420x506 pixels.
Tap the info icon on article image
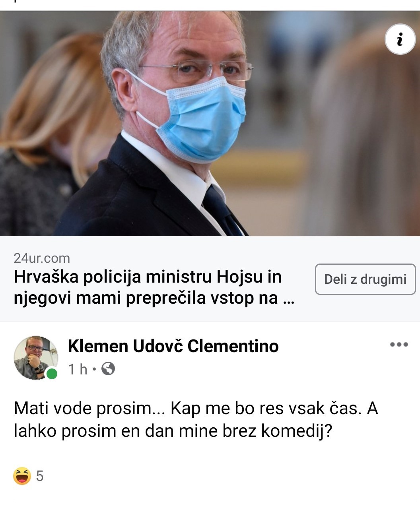coord(400,39)
